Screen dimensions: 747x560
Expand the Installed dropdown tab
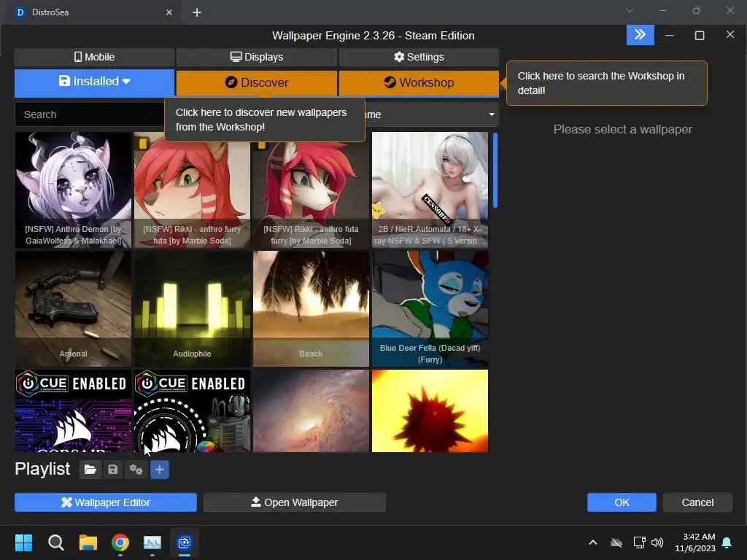[94, 82]
